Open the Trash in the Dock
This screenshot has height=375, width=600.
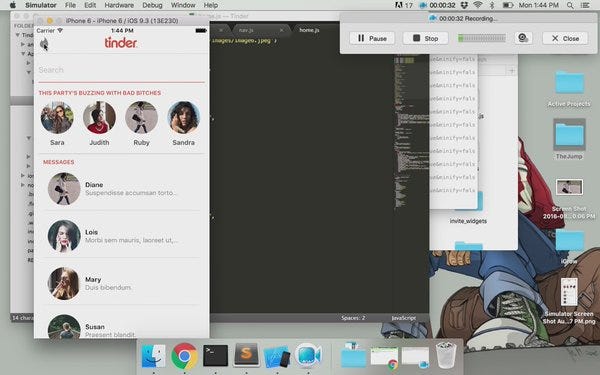446,355
